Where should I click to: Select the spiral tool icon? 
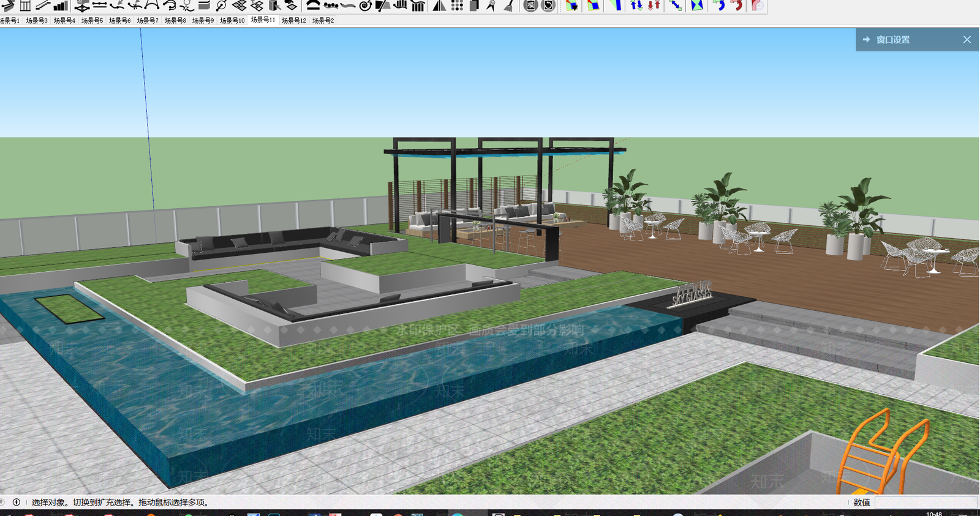coord(365,6)
